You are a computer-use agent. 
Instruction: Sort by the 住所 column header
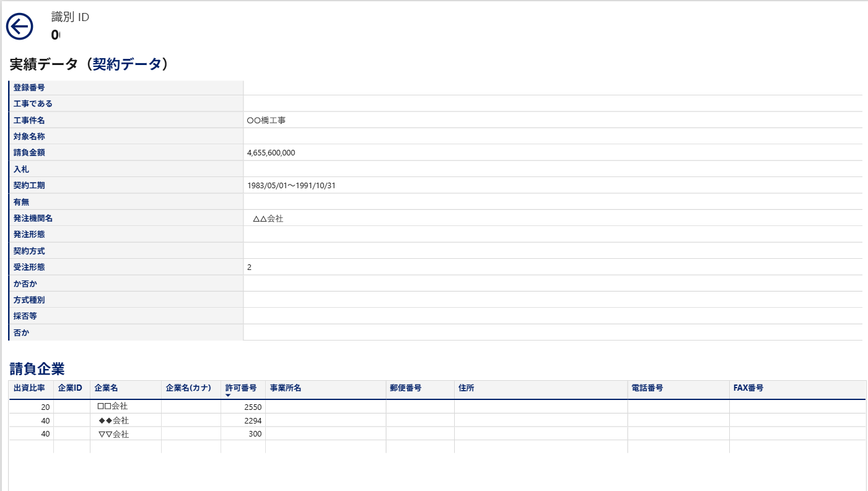[467, 388]
